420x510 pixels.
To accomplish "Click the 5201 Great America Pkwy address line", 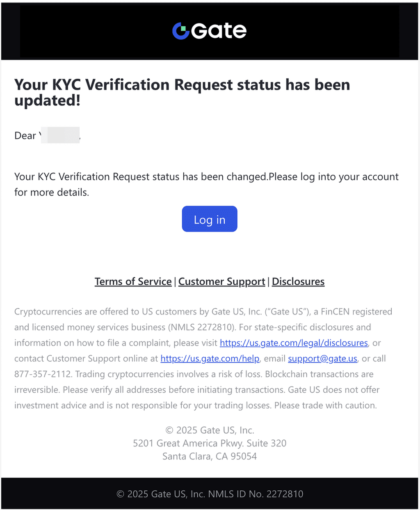I will 210,443.
